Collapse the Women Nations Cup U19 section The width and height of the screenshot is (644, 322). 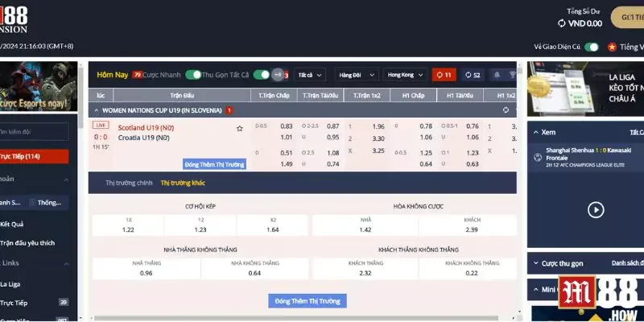[x=97, y=110]
